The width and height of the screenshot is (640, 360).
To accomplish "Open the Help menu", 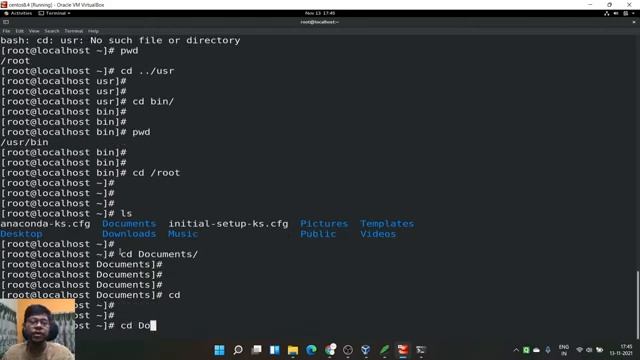I will [x=93, y=31].
